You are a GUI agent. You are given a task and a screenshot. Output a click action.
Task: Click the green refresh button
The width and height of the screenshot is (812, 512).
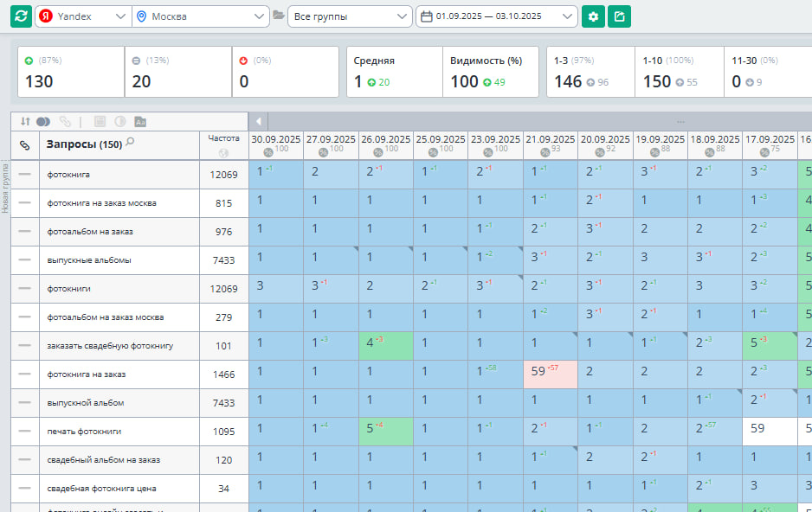pos(22,16)
